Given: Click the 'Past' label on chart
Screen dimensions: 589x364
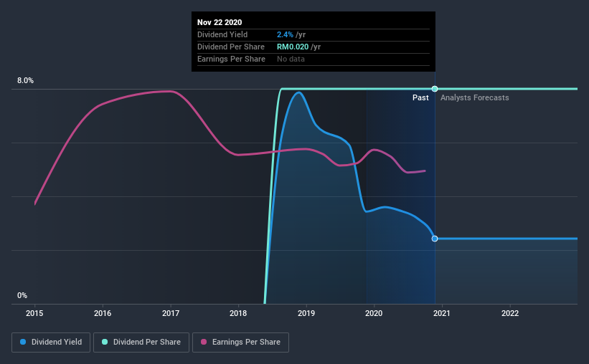Looking at the screenshot, I should 420,97.
